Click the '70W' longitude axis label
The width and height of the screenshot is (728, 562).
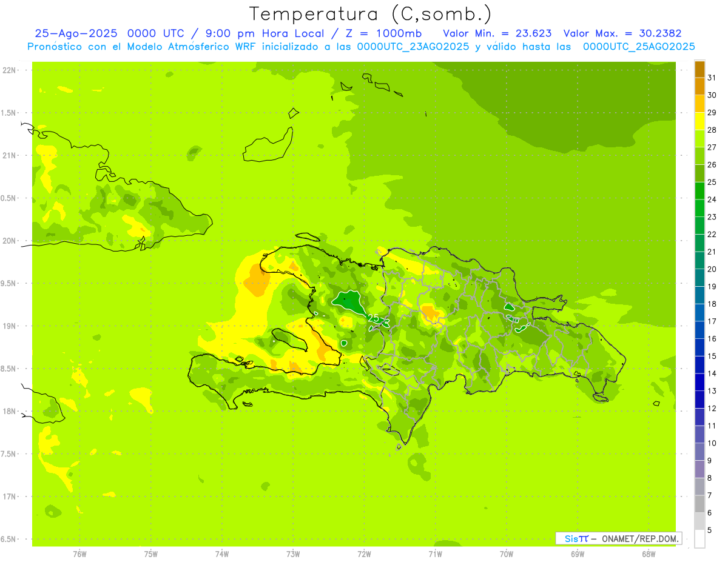[x=507, y=554]
